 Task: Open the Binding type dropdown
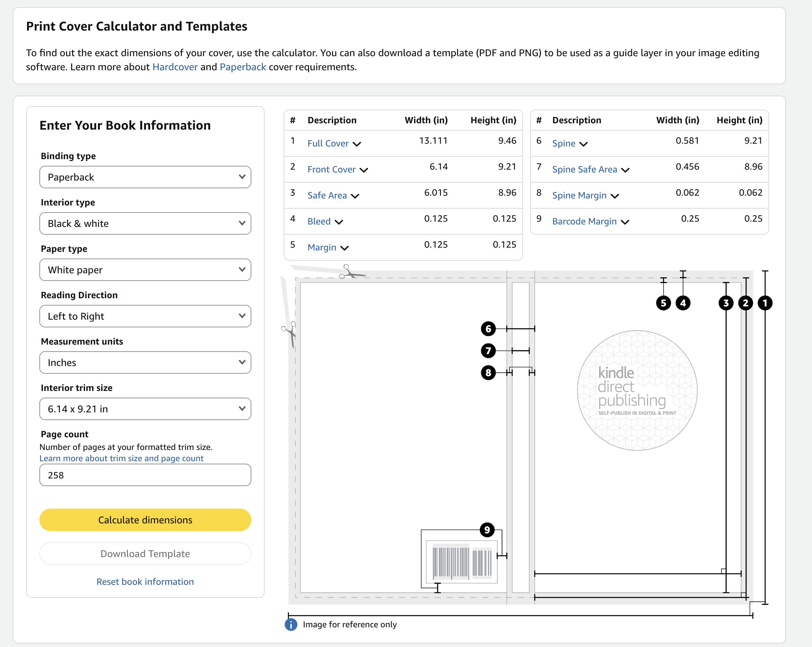pos(145,177)
